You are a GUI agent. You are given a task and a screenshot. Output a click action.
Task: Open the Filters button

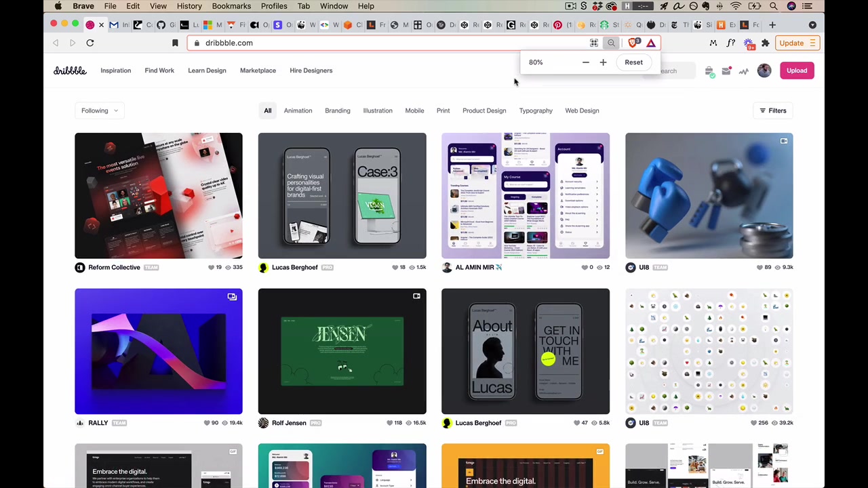click(773, 110)
